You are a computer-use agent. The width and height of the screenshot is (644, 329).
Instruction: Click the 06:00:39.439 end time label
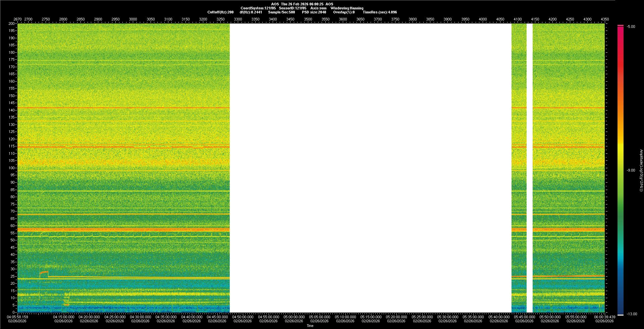[x=604, y=317]
